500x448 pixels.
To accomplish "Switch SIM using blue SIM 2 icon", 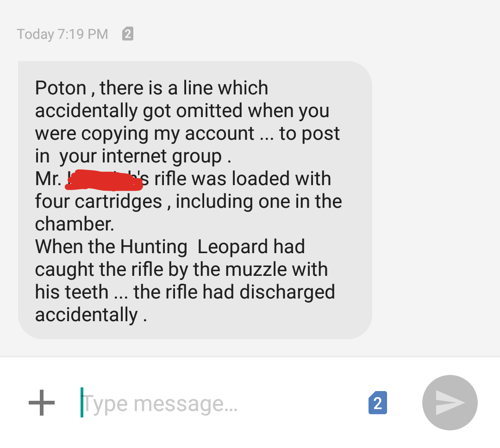I will pos(378,403).
